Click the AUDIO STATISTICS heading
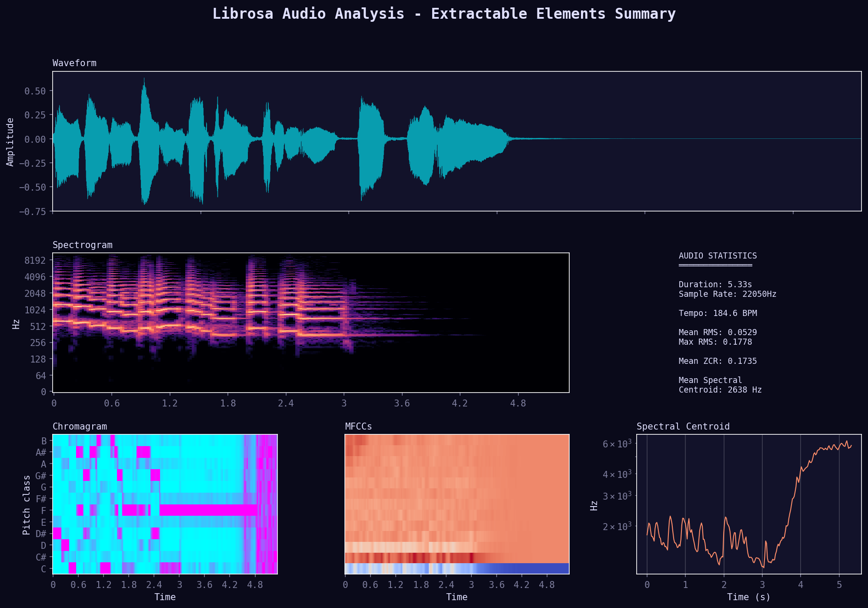The width and height of the screenshot is (868, 608). (x=718, y=256)
